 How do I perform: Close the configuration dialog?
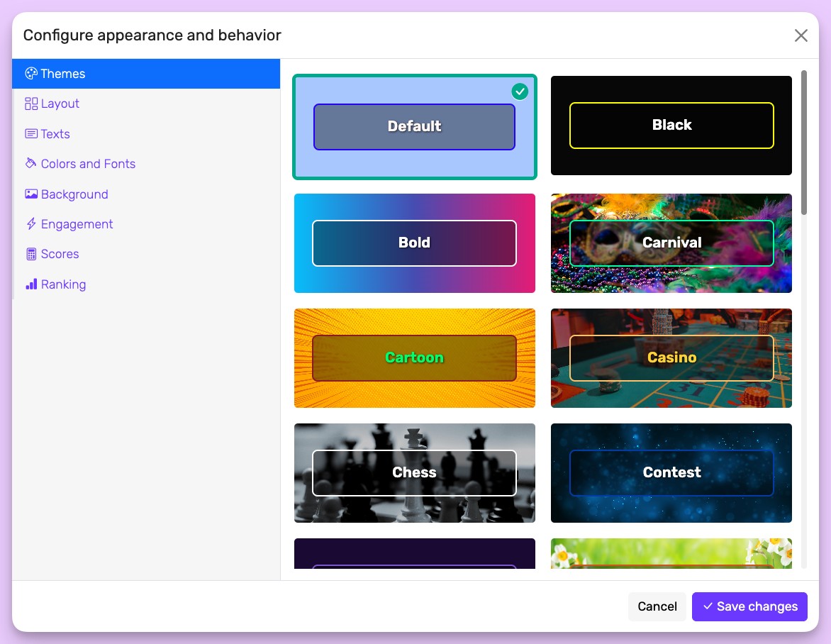coord(801,35)
